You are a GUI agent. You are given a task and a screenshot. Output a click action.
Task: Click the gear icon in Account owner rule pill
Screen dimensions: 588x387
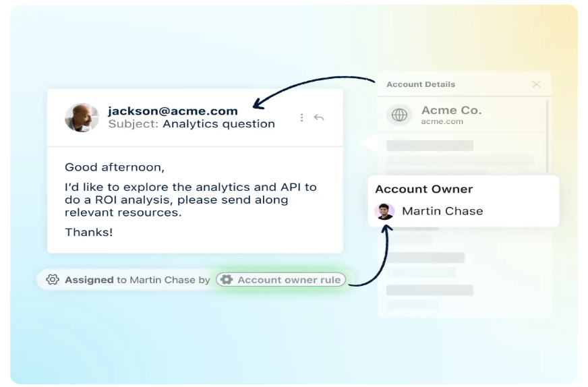[227, 280]
